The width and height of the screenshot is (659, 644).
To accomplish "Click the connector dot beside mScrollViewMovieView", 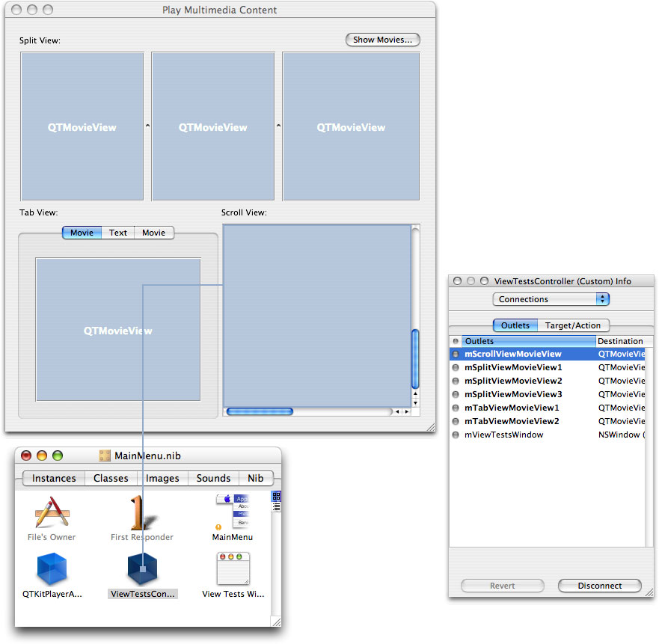I will point(456,354).
